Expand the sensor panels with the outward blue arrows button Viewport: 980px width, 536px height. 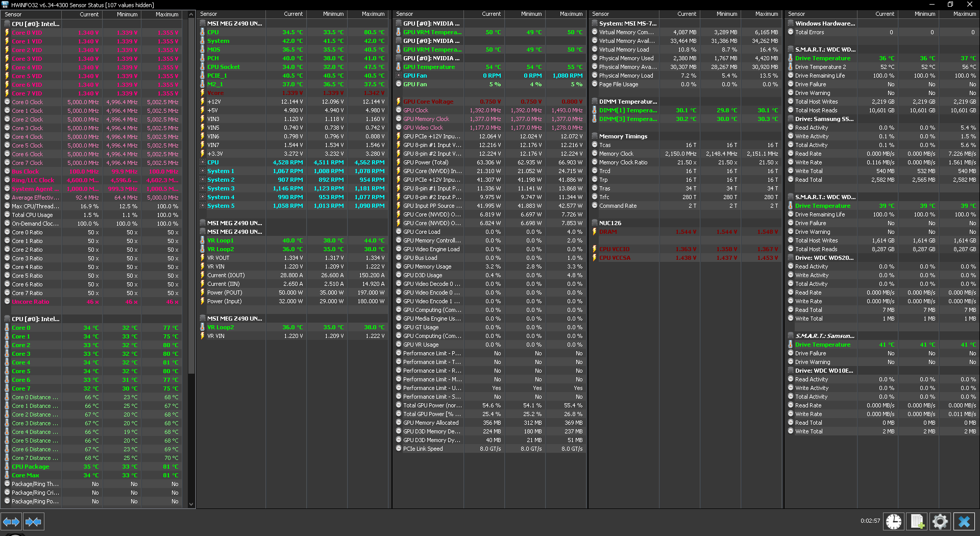(11, 522)
